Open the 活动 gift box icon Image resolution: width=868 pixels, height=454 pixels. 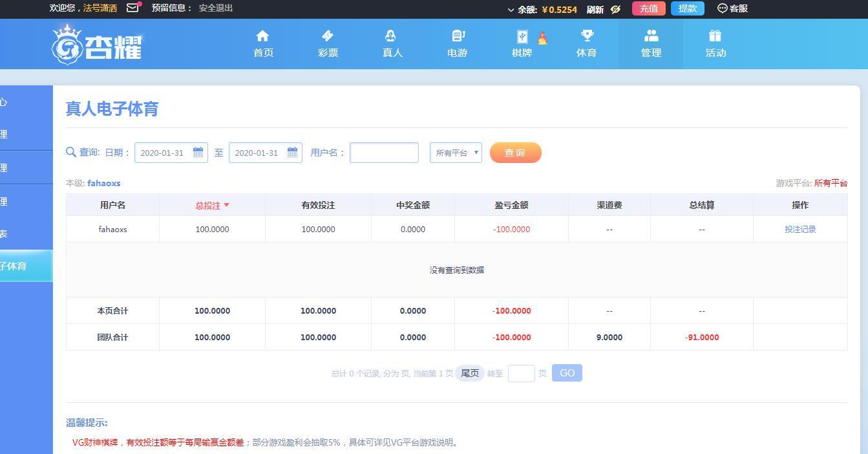(x=715, y=36)
